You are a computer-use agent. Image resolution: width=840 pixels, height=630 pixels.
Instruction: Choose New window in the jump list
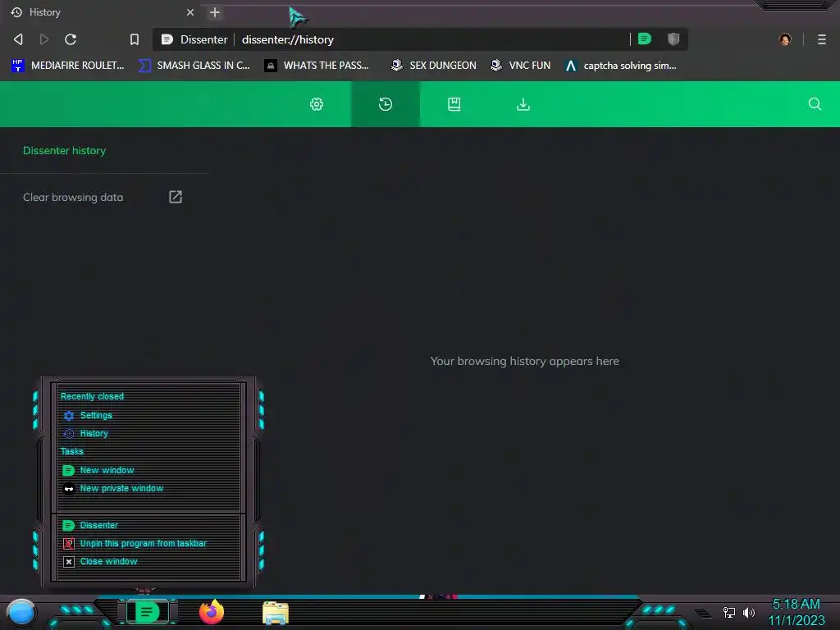pos(148,470)
